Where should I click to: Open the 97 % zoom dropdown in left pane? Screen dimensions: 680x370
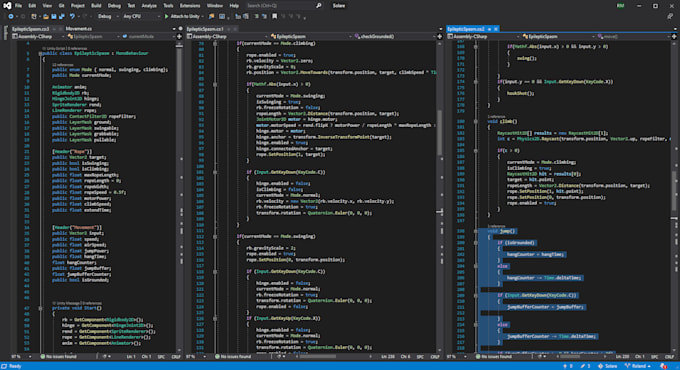[x=21, y=357]
